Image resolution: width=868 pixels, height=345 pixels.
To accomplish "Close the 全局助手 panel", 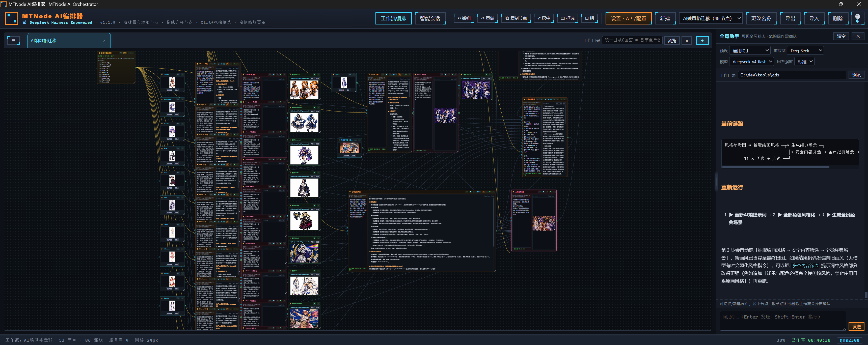I will [x=858, y=36].
